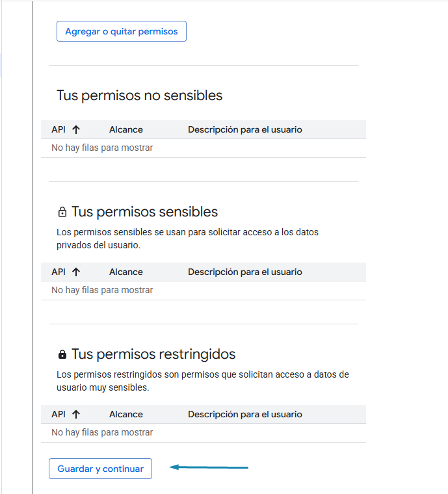The height and width of the screenshot is (494, 448).
Task: Click the Tus permisos no sensibles heading
Action: 140,96
